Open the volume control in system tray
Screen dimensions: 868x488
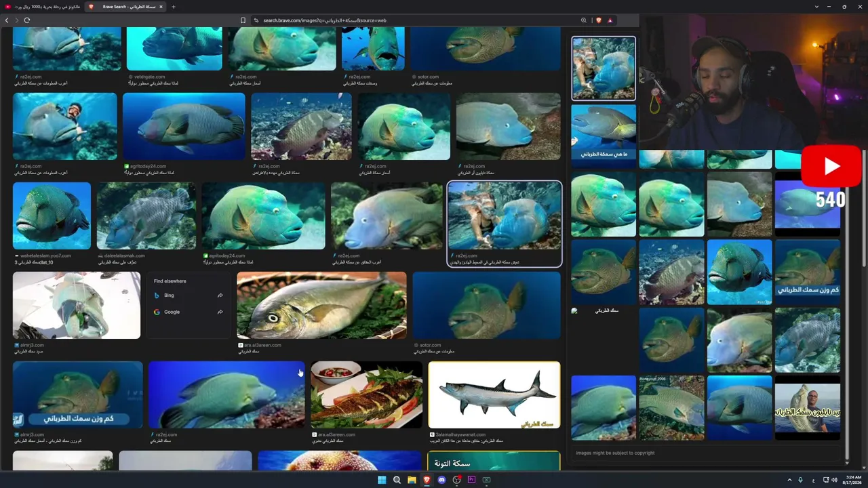pyautogui.click(x=835, y=480)
